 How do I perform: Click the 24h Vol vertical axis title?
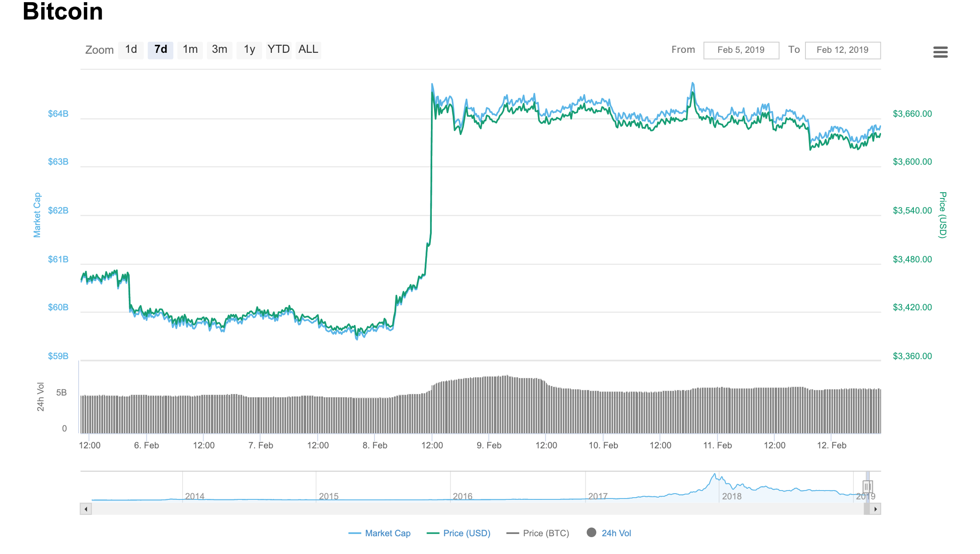40,397
